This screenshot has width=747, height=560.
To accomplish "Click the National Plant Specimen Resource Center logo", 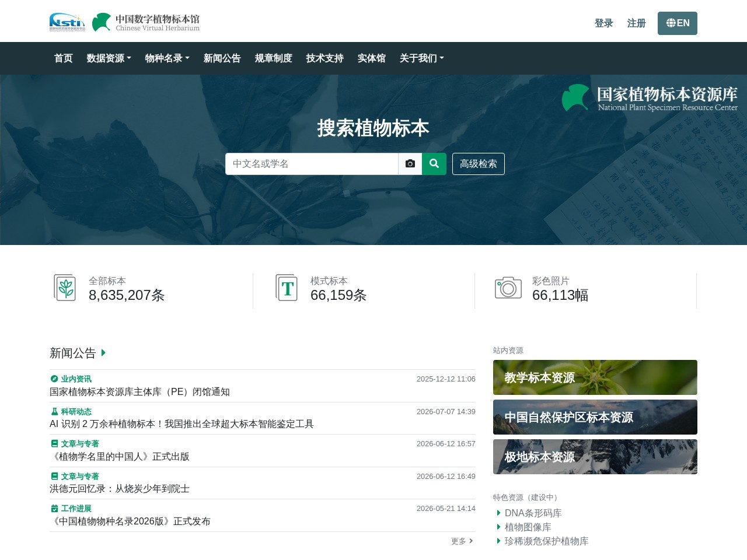I will coord(650,98).
